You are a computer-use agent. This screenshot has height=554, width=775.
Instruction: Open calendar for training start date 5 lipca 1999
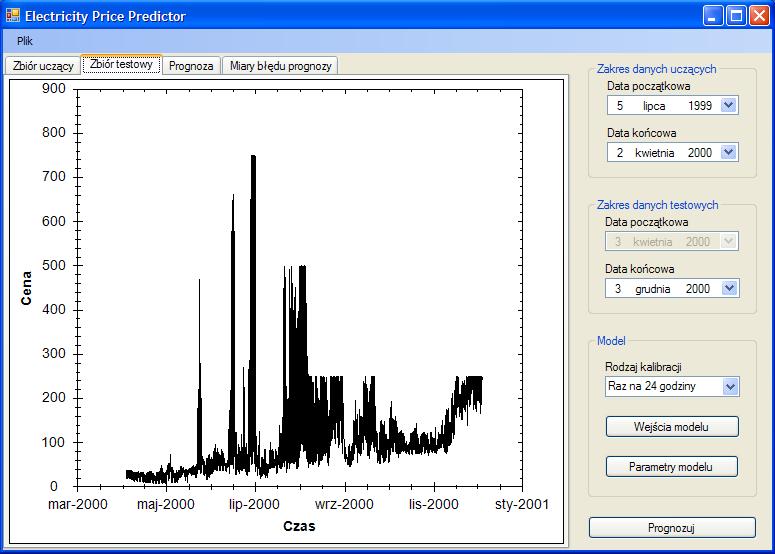(729, 105)
